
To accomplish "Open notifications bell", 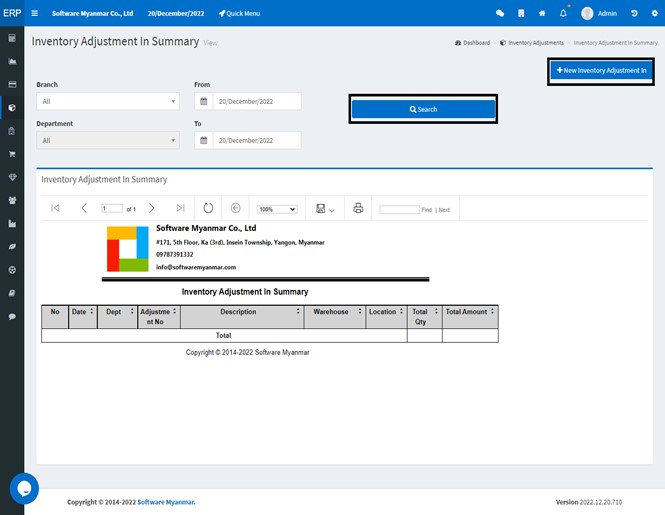I will tap(563, 13).
